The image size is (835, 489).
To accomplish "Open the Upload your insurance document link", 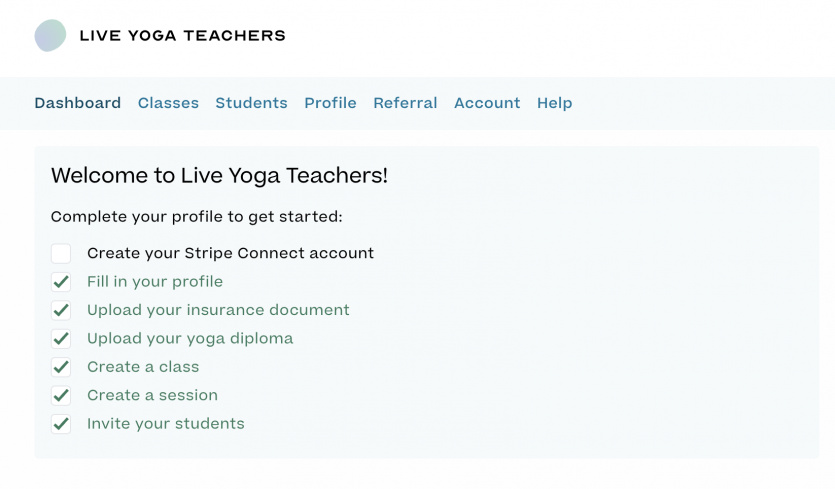I will click(218, 310).
